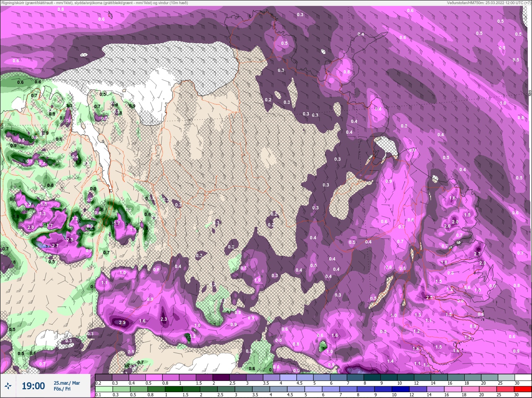
Task: Pick the white 30 swatch in the upper legend row
Action: [x=523, y=378]
